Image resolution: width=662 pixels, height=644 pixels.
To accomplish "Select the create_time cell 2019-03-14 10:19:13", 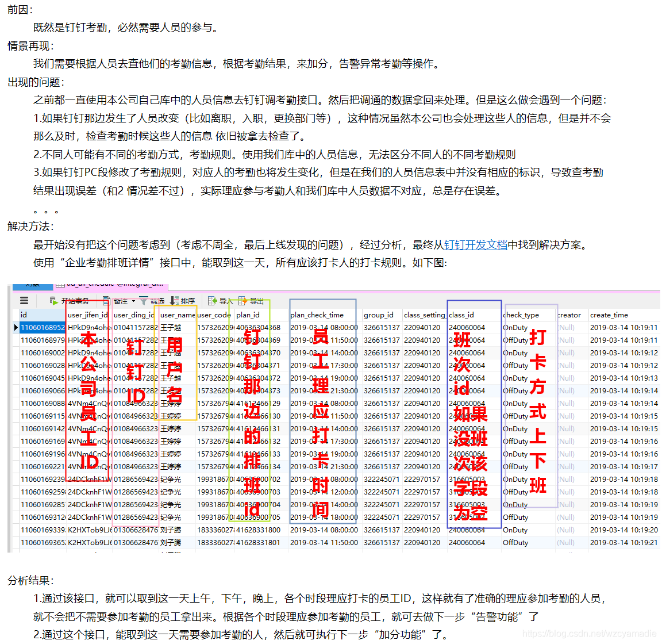I will coord(625,378).
